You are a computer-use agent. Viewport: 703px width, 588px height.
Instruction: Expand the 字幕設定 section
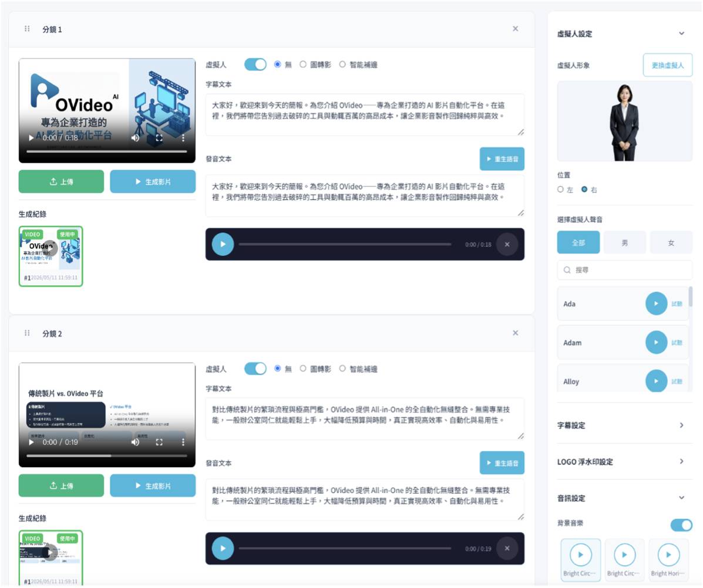point(681,425)
